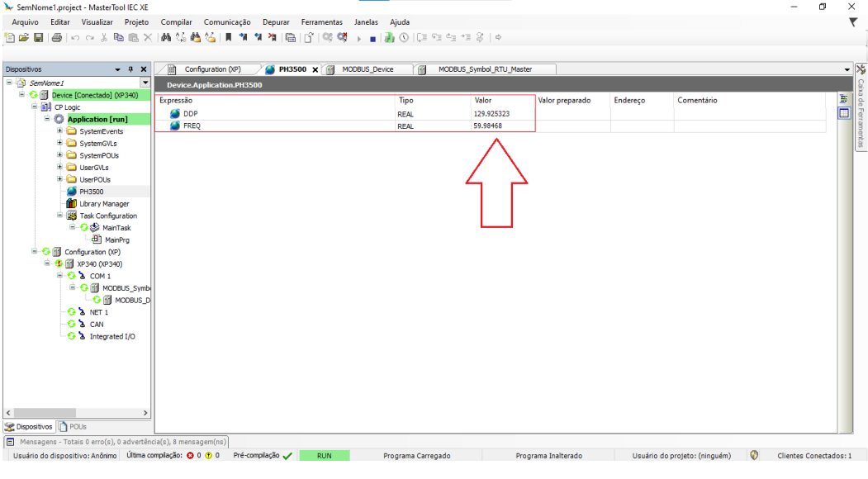Screen dimensions: 868x479
Task: Click the Save project toolbar icon
Action: pyautogui.click(x=38, y=37)
